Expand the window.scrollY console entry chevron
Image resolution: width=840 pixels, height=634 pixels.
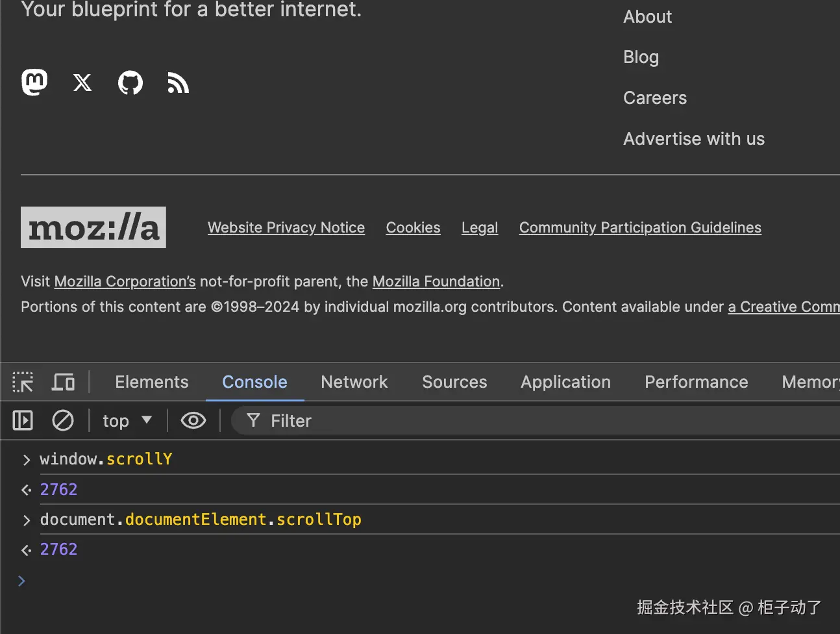(26, 460)
